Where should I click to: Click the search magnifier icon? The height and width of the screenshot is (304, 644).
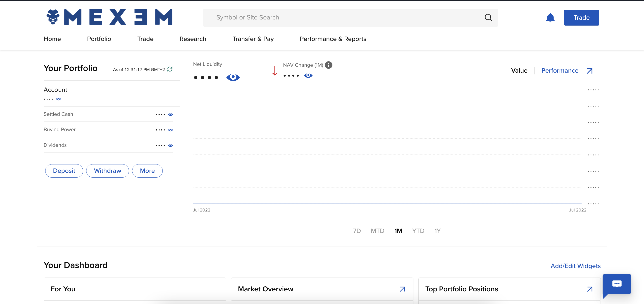coord(488,17)
